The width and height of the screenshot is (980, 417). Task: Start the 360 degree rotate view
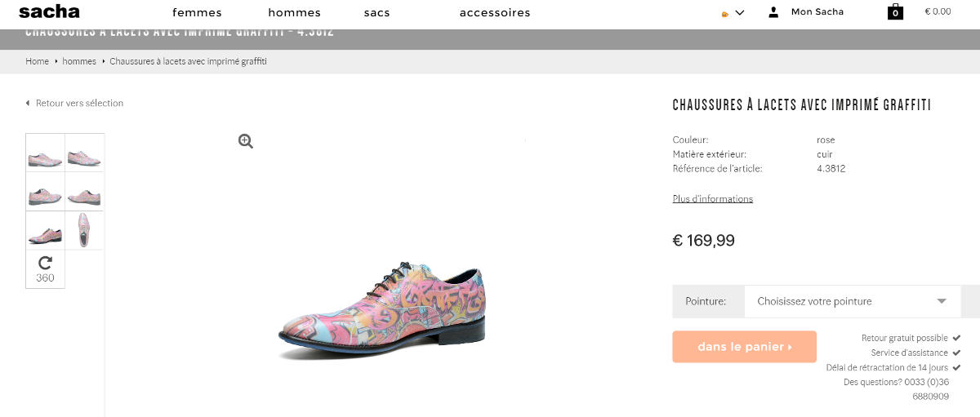pyautogui.click(x=45, y=268)
